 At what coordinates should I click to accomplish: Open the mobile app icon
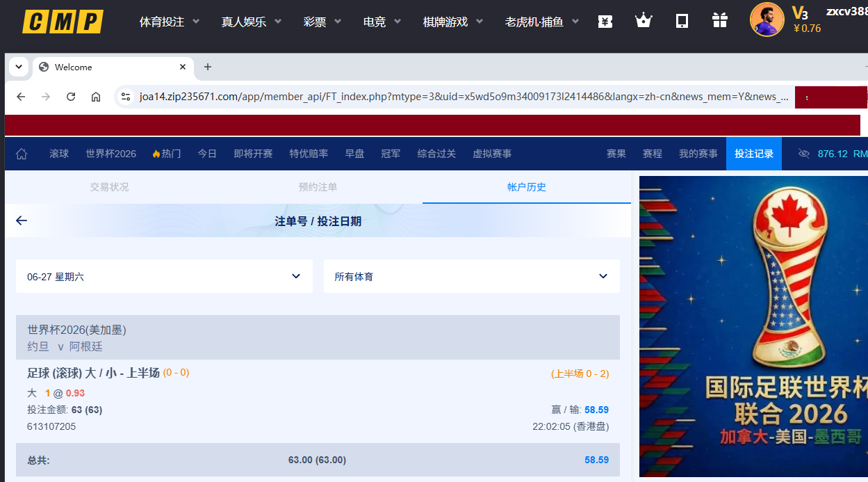point(682,21)
